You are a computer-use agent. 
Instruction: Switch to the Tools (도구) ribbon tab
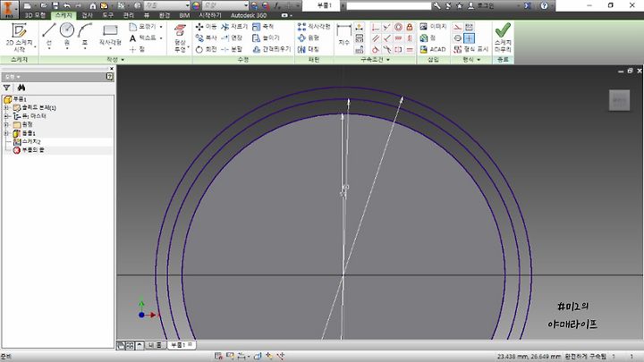pos(107,15)
